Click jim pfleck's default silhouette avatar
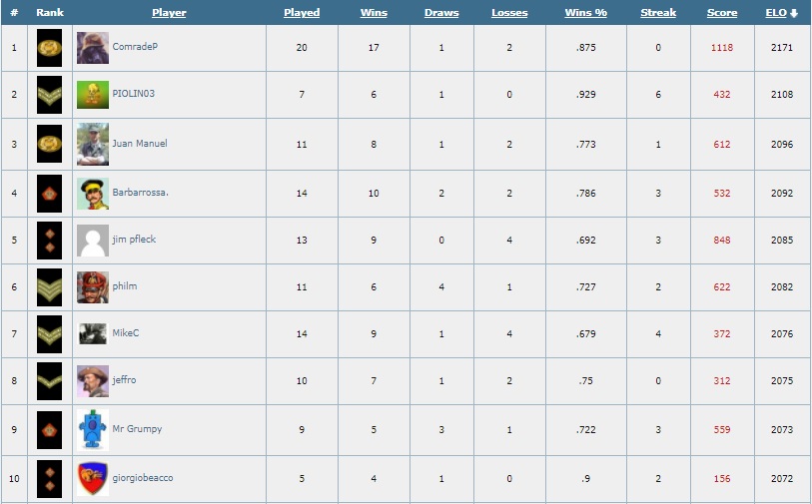This screenshot has width=812, height=504. [93, 241]
